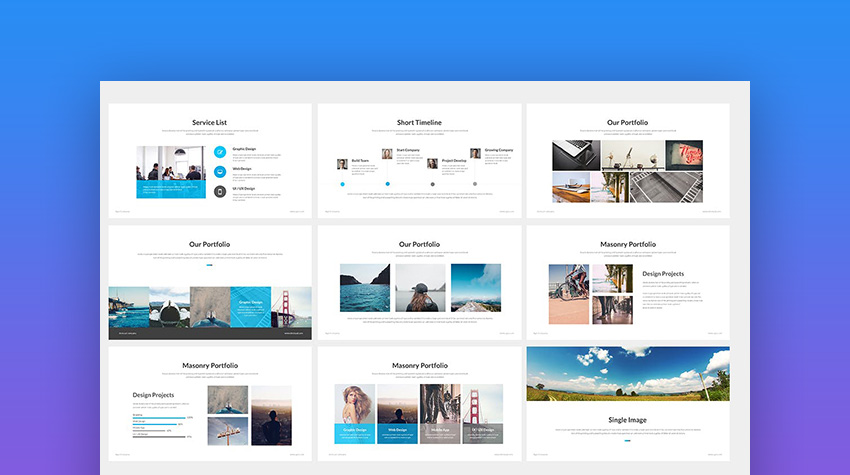Image resolution: width=850 pixels, height=475 pixels.
Task: Click the last gray dot below Growing Company
Action: (x=475, y=184)
